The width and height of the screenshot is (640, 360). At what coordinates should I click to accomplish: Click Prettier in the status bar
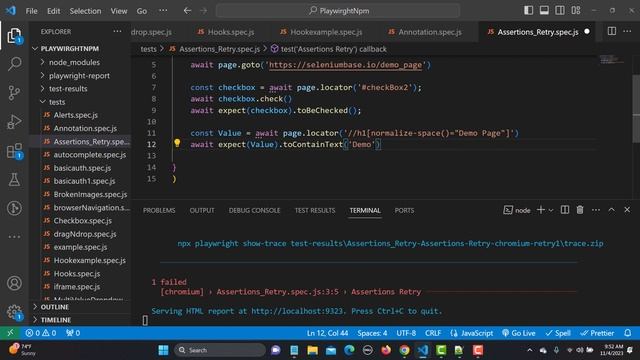[597, 333]
